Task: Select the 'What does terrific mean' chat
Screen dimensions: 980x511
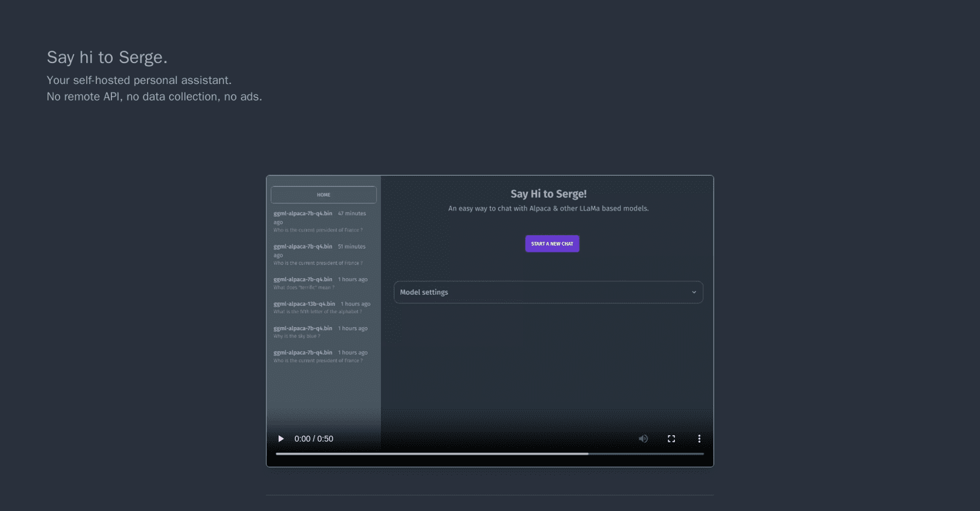Action: [320, 283]
